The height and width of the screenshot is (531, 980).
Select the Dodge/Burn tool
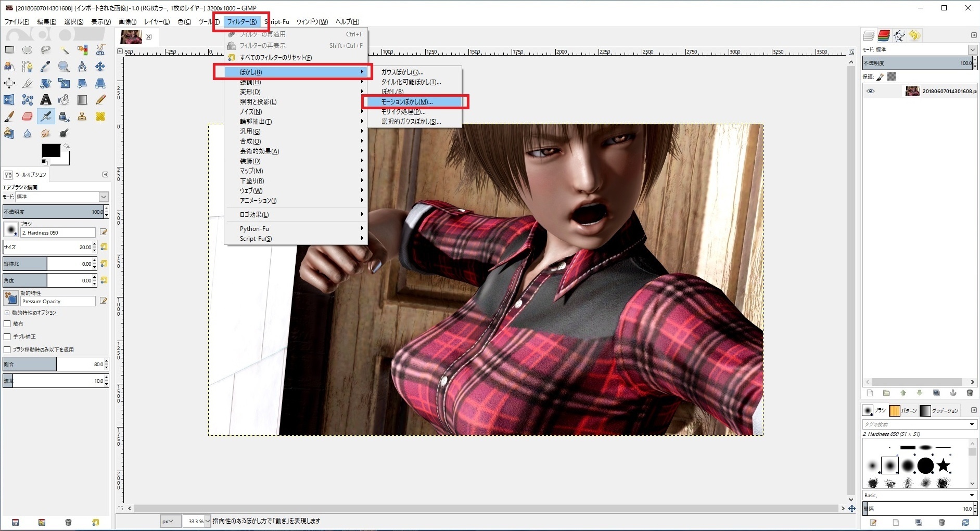(x=64, y=133)
